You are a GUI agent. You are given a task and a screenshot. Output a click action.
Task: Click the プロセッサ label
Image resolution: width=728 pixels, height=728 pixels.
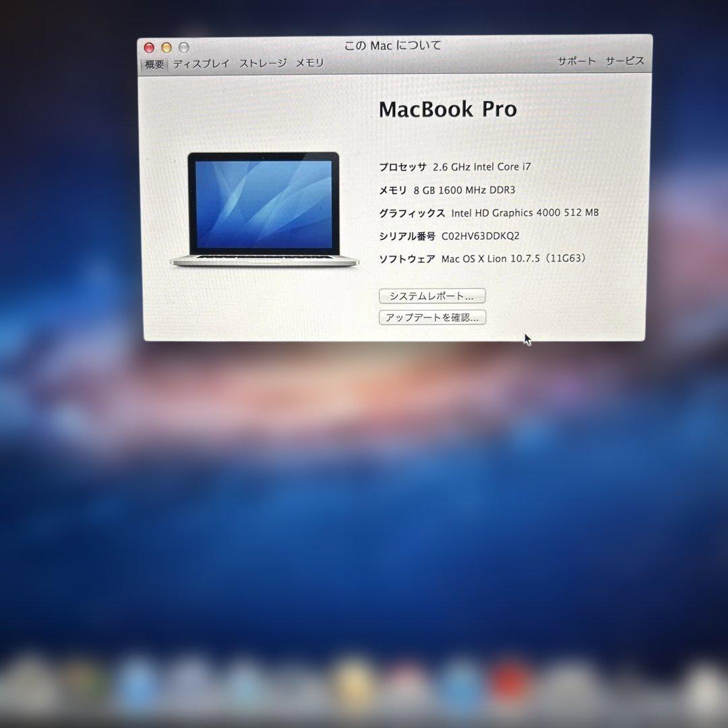(x=402, y=167)
